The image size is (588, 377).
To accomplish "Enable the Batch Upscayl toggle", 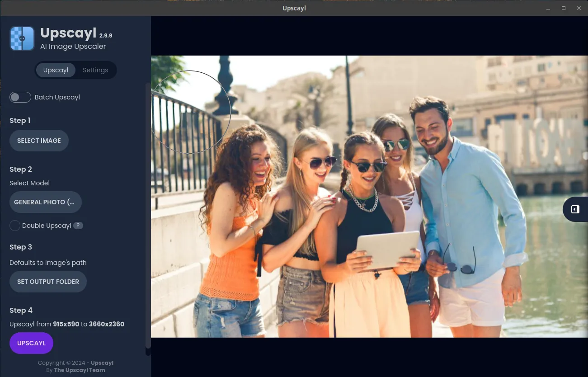I will pyautogui.click(x=20, y=97).
